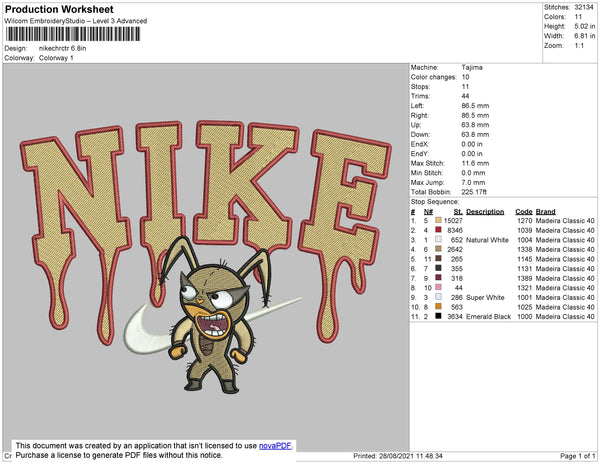
Task: Click the Min Stitch value 0.0 mm
Action: pos(473,173)
